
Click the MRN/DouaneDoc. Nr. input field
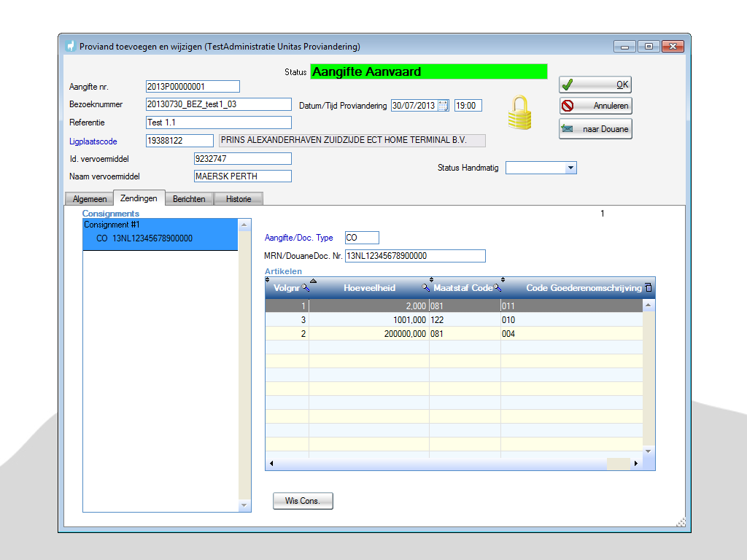coord(415,256)
